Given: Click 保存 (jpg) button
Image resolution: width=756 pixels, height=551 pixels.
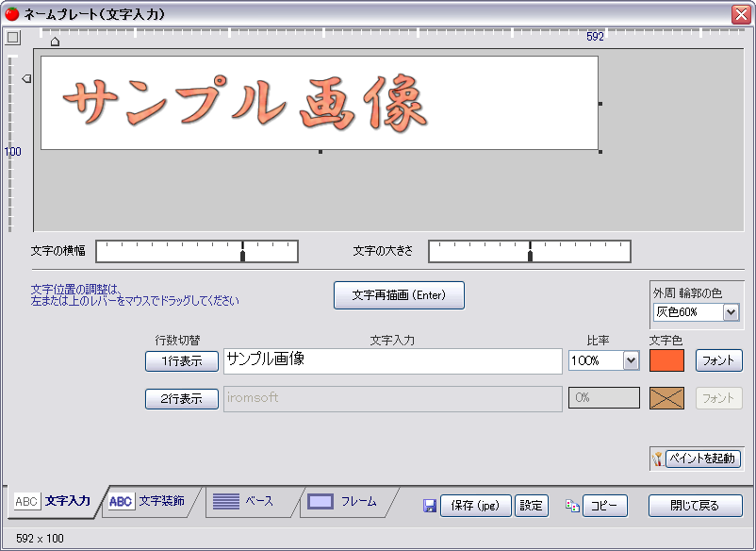Looking at the screenshot, I should tap(475, 506).
